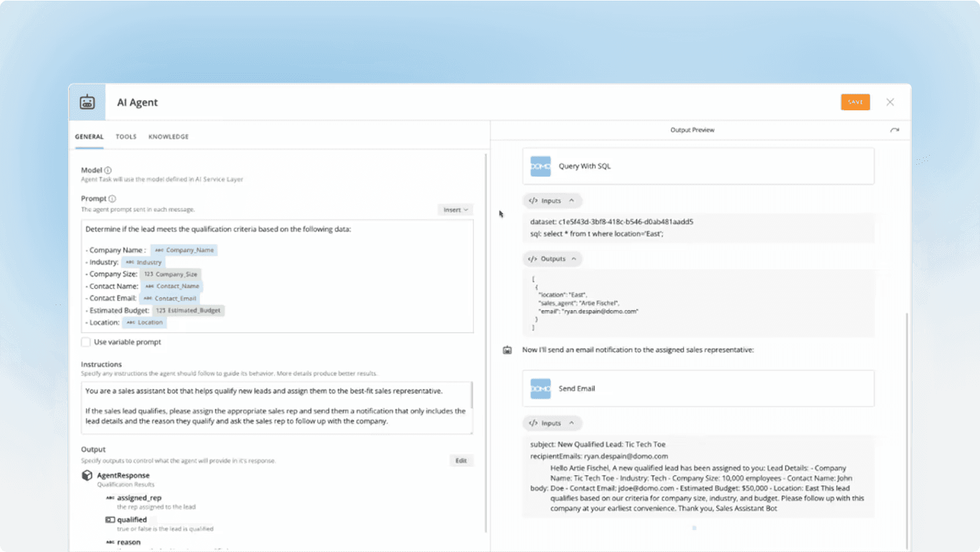The width and height of the screenshot is (980, 552).
Task: Click the Query With SQL Domo icon
Action: [540, 166]
